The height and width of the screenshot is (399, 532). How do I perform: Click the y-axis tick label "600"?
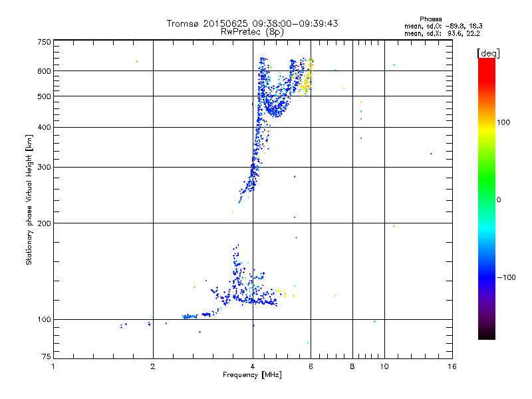coord(44,71)
